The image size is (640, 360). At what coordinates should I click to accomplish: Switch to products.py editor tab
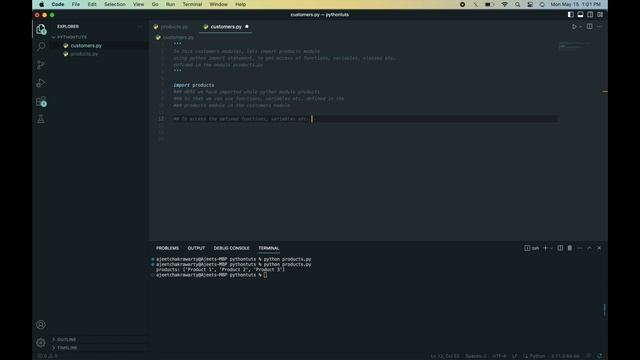pos(174,27)
